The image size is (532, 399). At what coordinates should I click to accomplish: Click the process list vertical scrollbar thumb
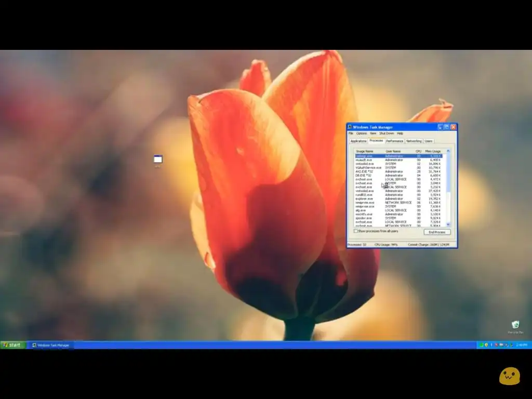click(x=448, y=172)
